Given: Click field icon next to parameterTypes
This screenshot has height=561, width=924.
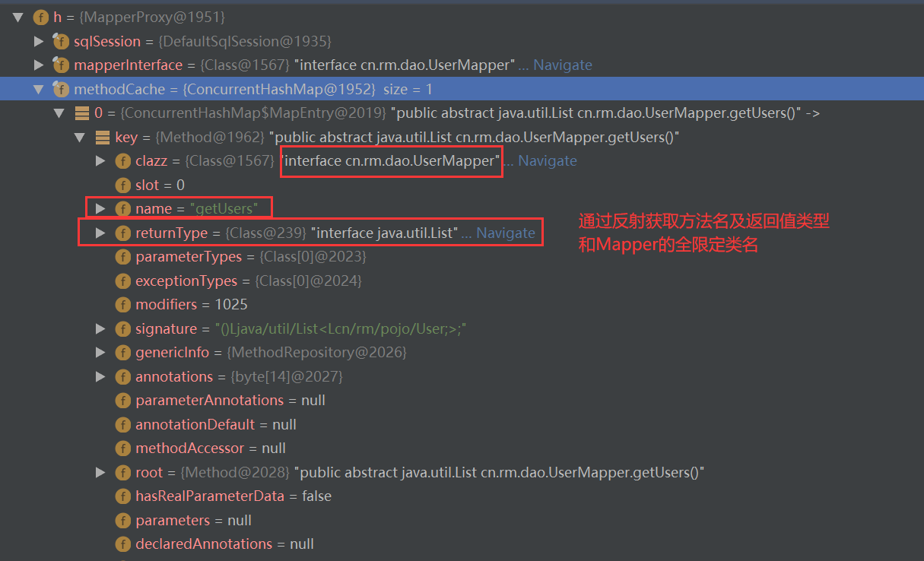Looking at the screenshot, I should tap(122, 257).
